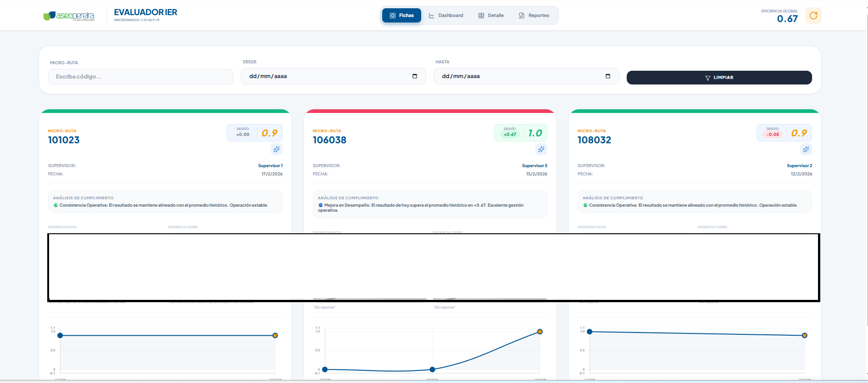The image size is (868, 383).
Task: Open the Reportes tab
Action: coord(534,16)
